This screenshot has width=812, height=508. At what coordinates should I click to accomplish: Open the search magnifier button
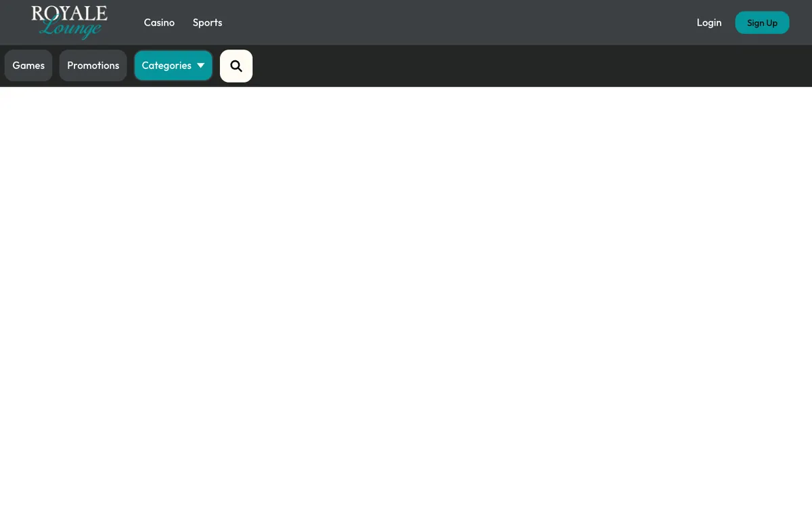[236, 66]
